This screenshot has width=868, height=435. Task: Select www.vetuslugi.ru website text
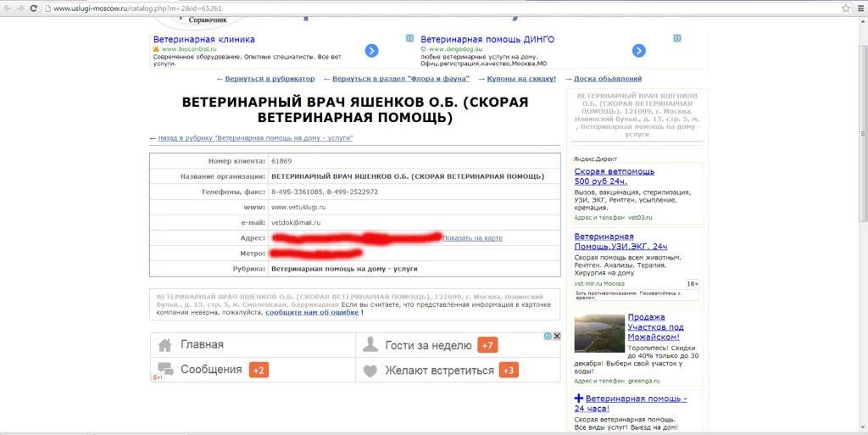298,207
